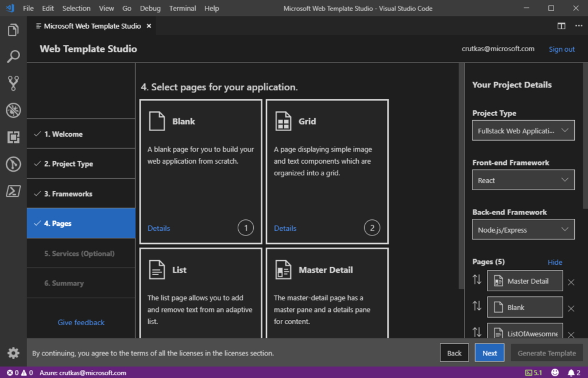Image resolution: width=588 pixels, height=378 pixels.
Task: Click the Blank card count circle 1
Action: 246,227
